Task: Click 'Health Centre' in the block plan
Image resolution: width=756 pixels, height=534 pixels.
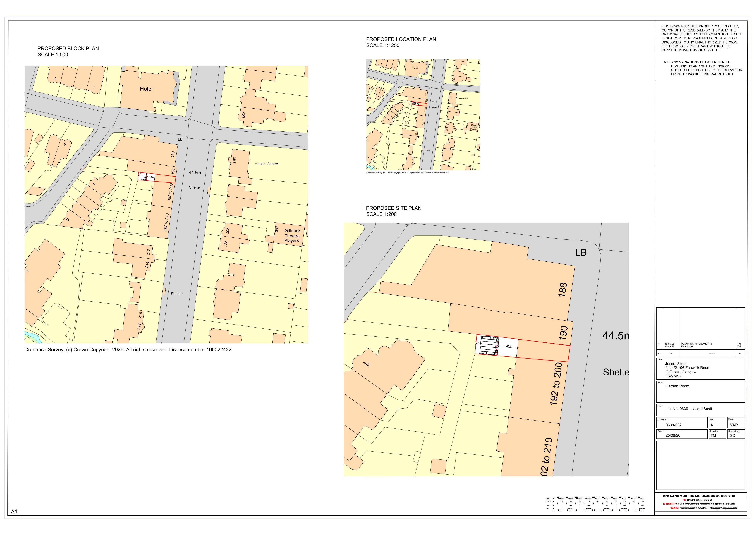Action: click(x=266, y=164)
